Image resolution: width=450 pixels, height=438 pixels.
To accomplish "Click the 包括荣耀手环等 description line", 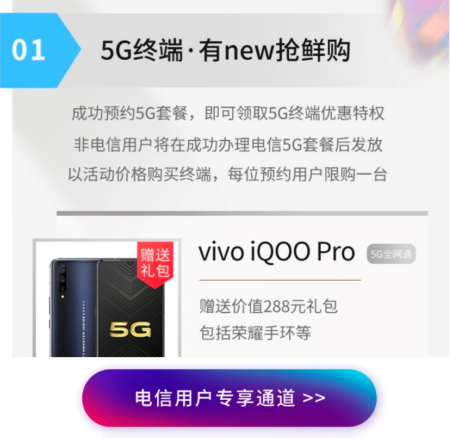I will click(255, 332).
